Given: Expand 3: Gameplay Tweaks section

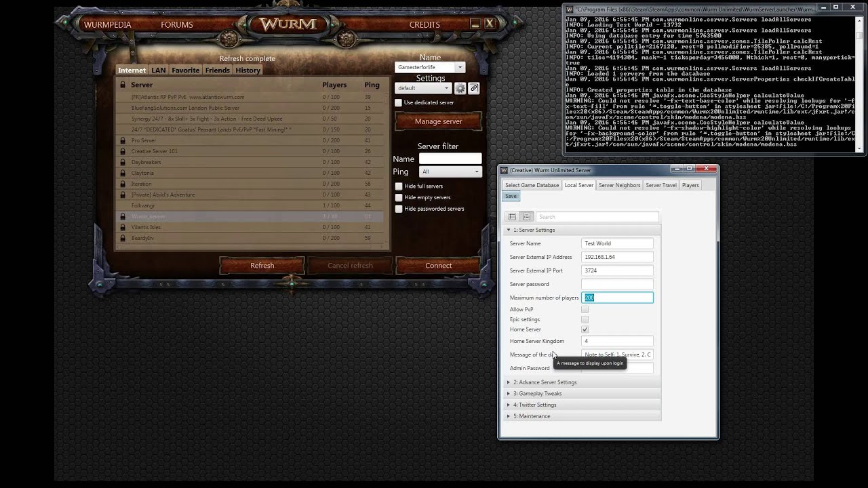Looking at the screenshot, I should click(583, 393).
